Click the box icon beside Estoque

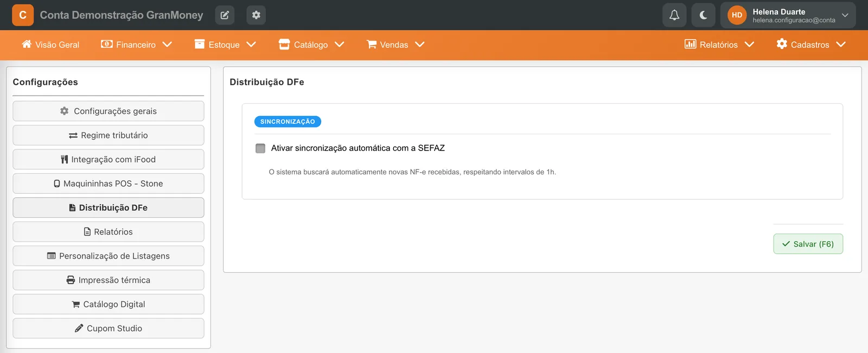tap(200, 44)
